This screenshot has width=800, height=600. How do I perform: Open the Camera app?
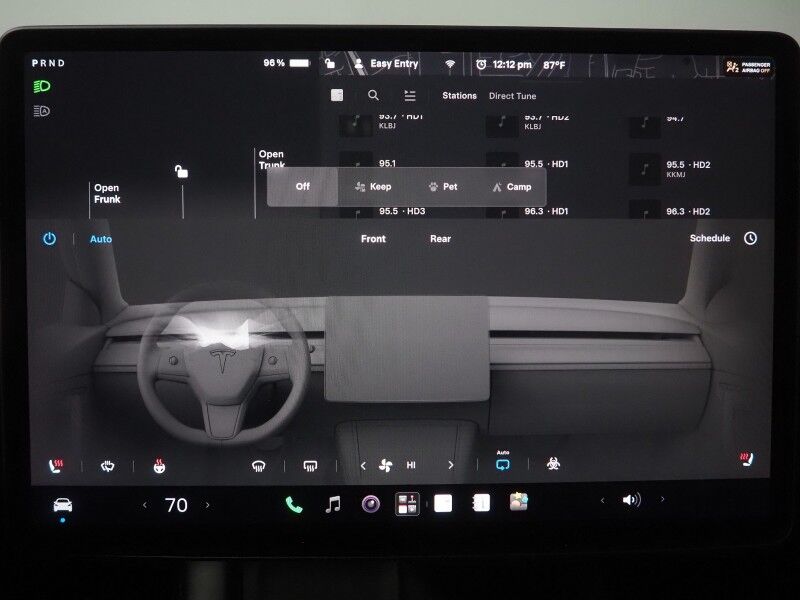coord(371,504)
